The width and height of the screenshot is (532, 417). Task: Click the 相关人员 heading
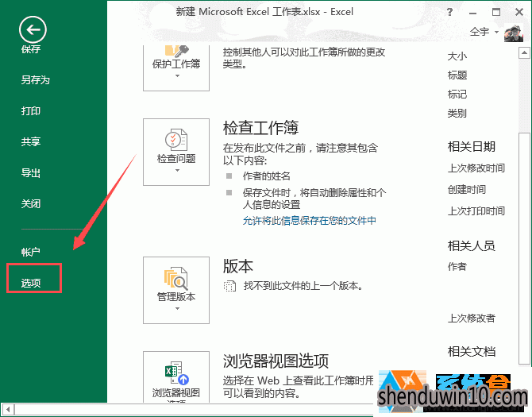pos(472,245)
